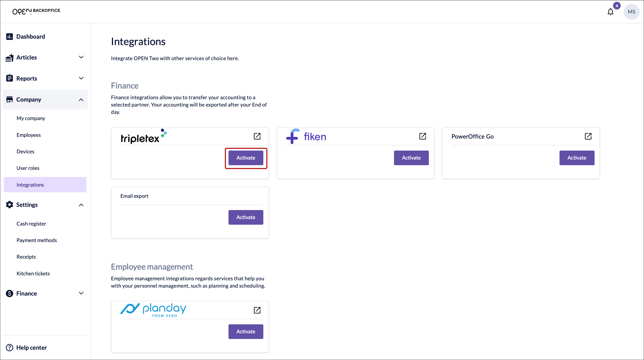Expand the Finance sidebar section

tap(81, 293)
